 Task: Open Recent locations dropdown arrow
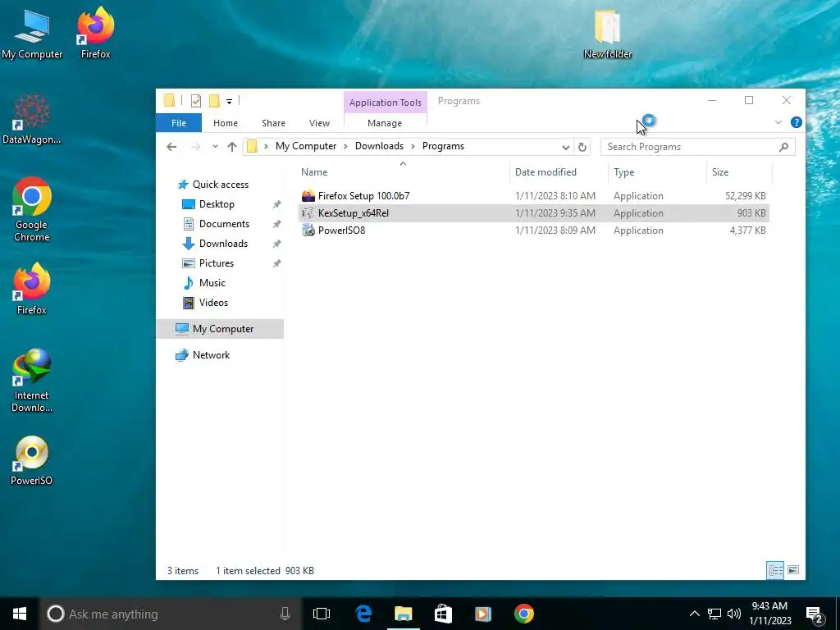tap(215, 147)
